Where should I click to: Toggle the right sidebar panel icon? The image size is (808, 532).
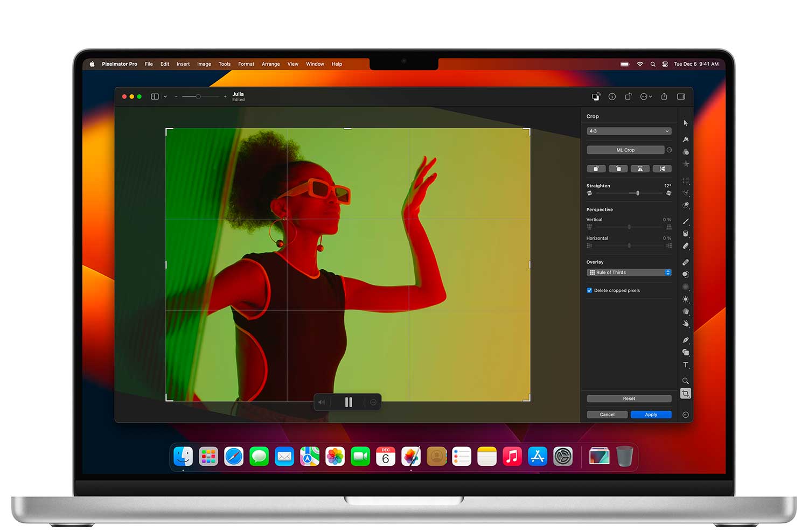(681, 96)
